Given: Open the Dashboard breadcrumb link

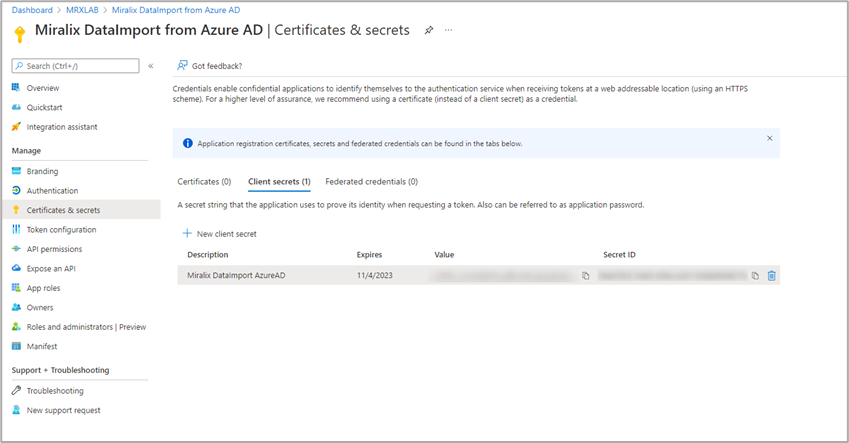Looking at the screenshot, I should pyautogui.click(x=32, y=10).
